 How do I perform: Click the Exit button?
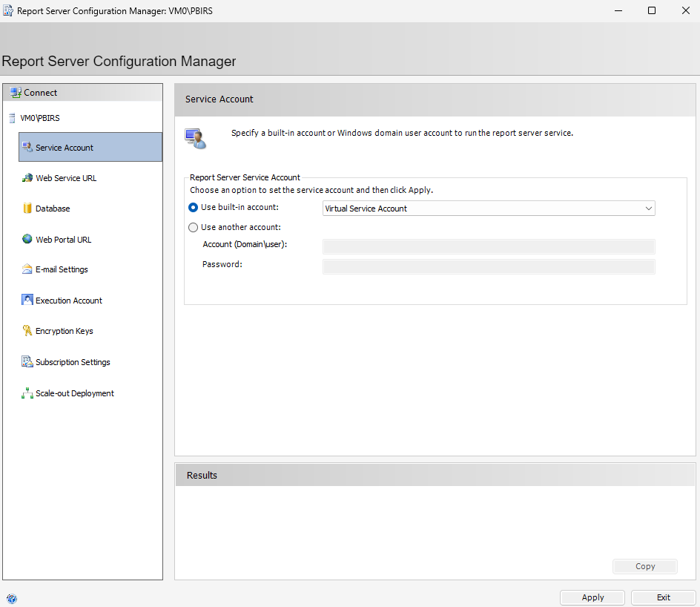click(664, 597)
